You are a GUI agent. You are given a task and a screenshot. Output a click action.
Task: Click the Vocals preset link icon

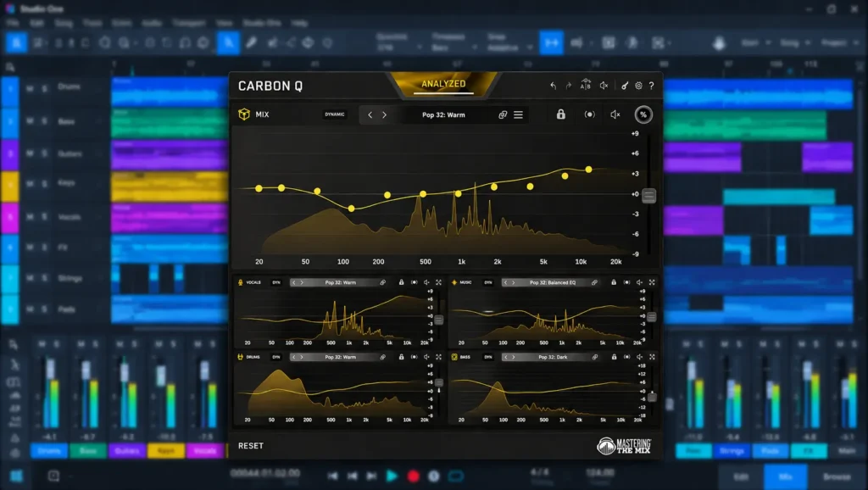382,282
